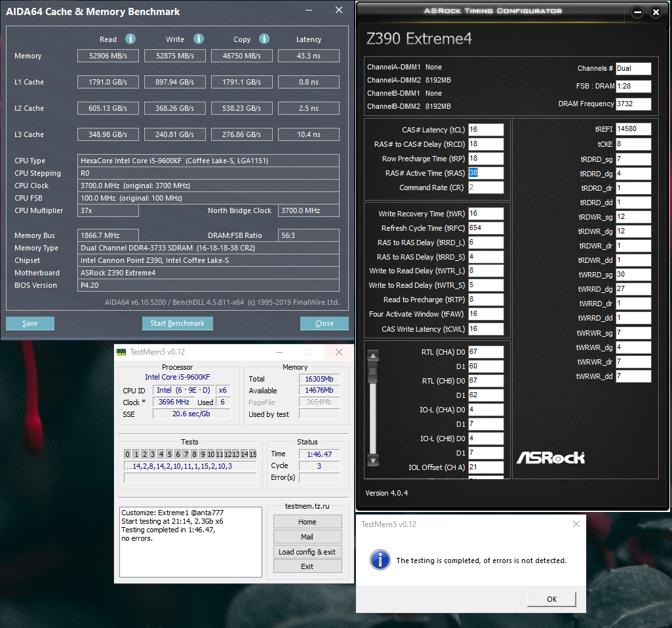Click the TestMem5 title bar app icon
Image resolution: width=672 pixels, height=628 pixels.
(121, 352)
